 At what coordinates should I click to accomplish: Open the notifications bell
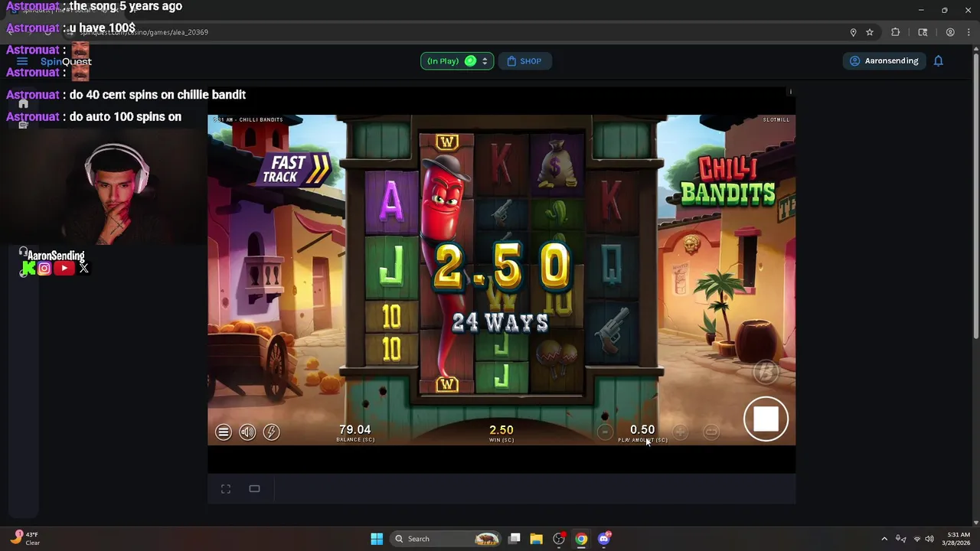(938, 61)
